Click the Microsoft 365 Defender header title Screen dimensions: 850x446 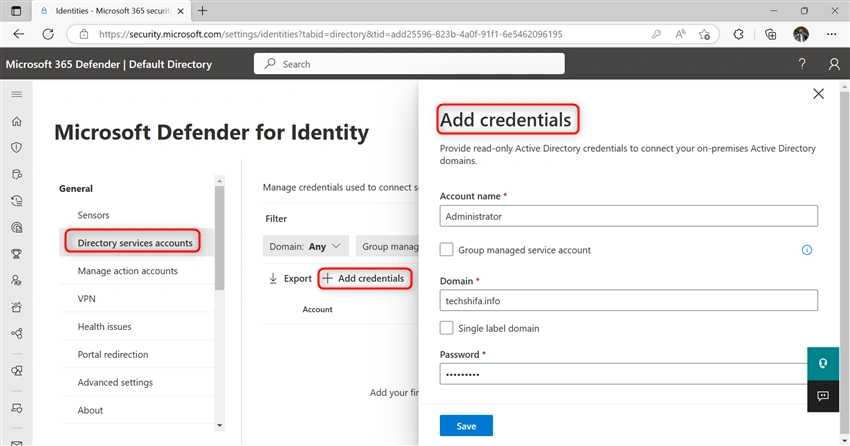click(x=109, y=64)
